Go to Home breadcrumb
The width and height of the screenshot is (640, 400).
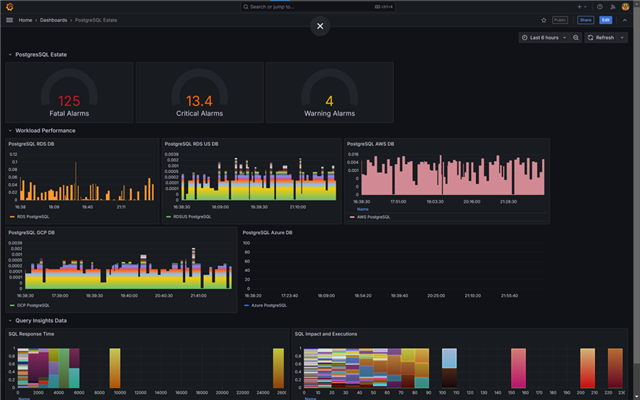coord(25,20)
